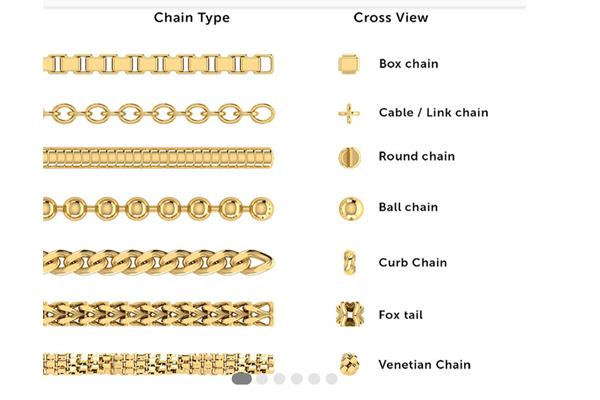Click the "Box chain" label
This screenshot has width=600, height=400.
coord(408,64)
